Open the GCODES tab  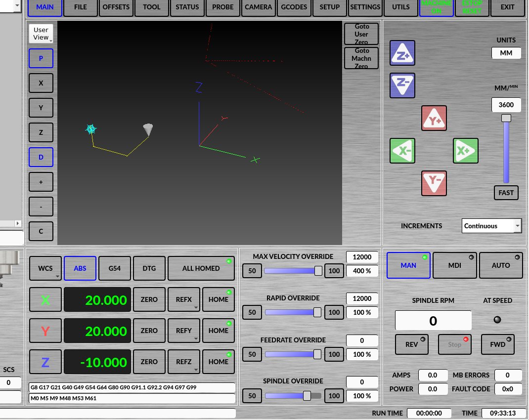coord(294,7)
